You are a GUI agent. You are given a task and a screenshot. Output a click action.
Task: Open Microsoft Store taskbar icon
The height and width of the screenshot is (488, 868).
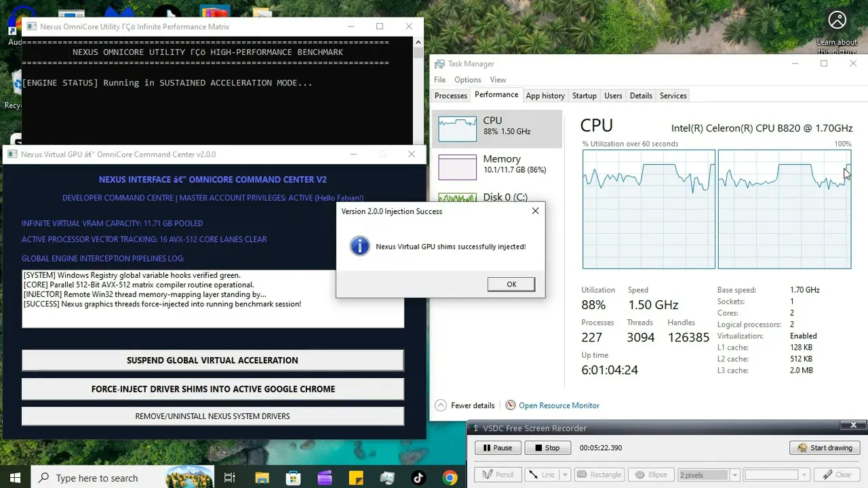(293, 478)
